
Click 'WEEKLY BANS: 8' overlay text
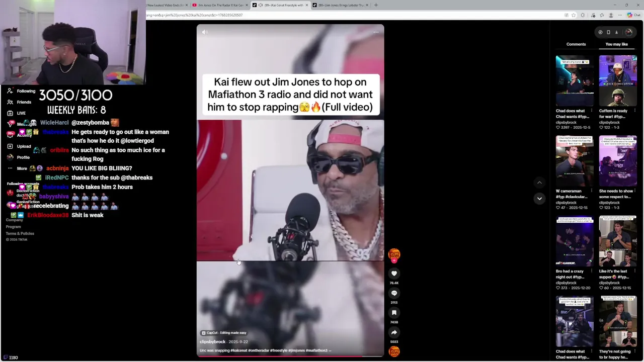pyautogui.click(x=76, y=110)
